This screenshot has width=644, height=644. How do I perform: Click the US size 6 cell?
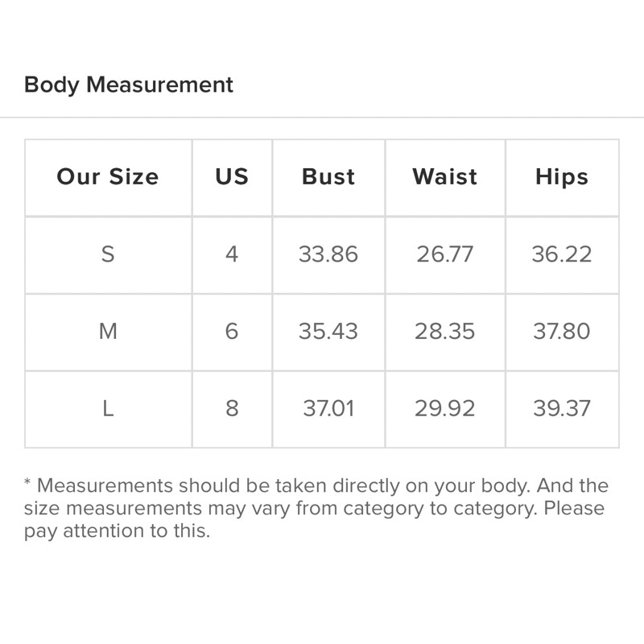[x=232, y=331]
